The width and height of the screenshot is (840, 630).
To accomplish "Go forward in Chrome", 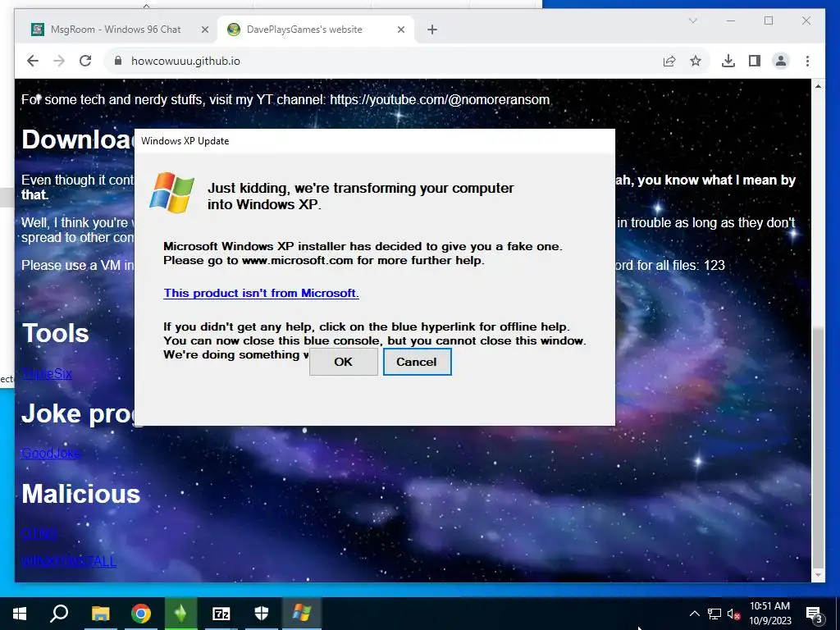I will (59, 61).
